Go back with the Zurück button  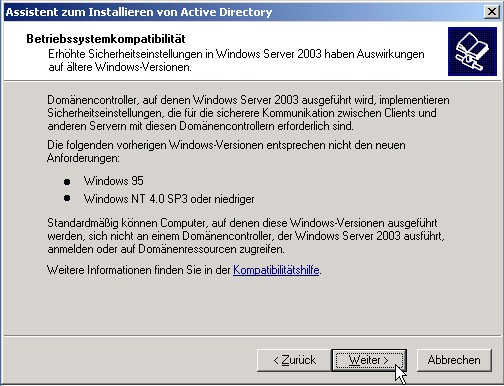tap(294, 360)
